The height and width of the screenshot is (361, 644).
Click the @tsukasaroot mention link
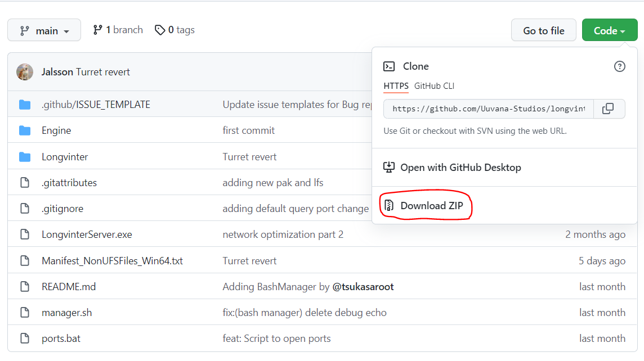point(363,287)
